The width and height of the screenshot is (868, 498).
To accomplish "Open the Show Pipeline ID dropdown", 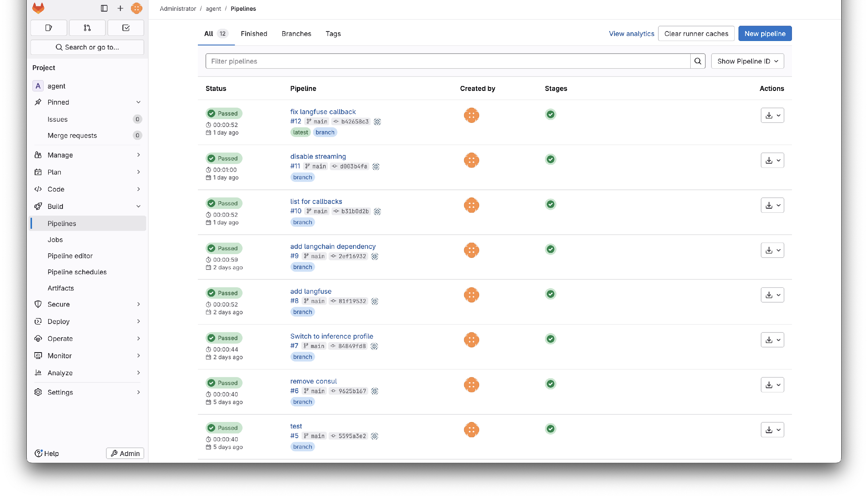I will 747,61.
